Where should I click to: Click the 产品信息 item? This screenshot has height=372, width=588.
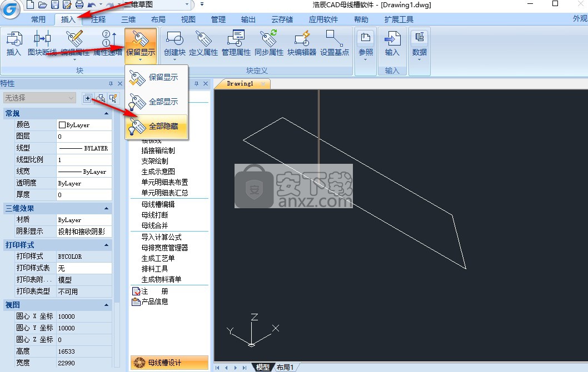tap(151, 302)
